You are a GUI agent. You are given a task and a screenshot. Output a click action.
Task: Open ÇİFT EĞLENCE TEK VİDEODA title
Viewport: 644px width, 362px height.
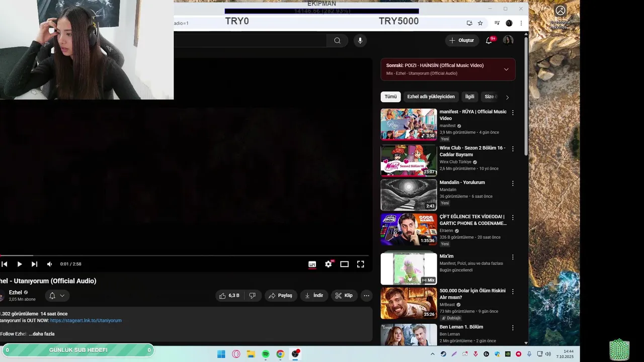click(x=473, y=220)
